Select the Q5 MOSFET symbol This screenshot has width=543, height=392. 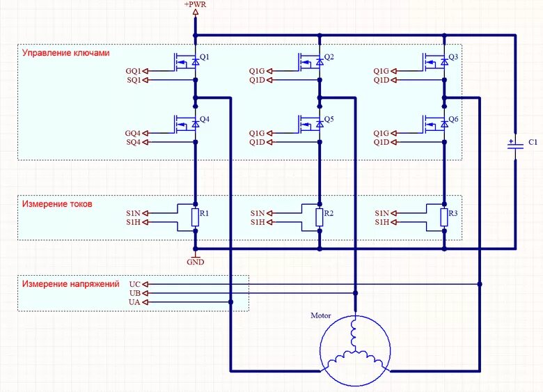[x=310, y=125]
